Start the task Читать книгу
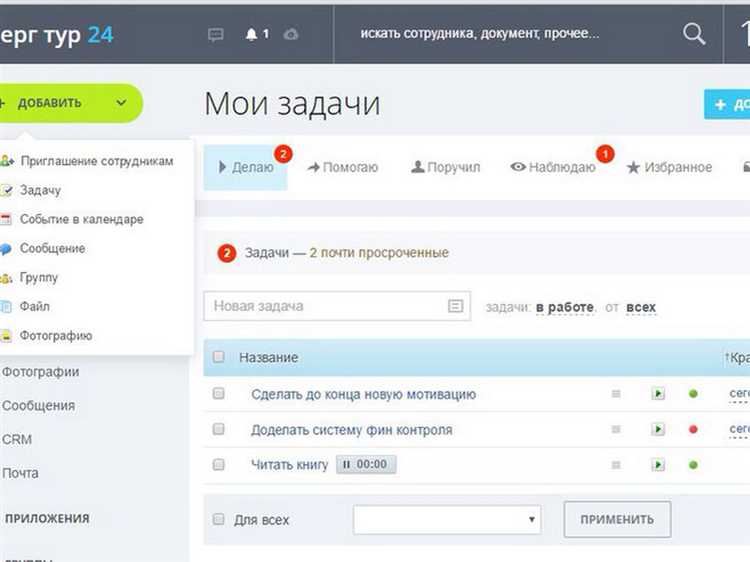 658,464
